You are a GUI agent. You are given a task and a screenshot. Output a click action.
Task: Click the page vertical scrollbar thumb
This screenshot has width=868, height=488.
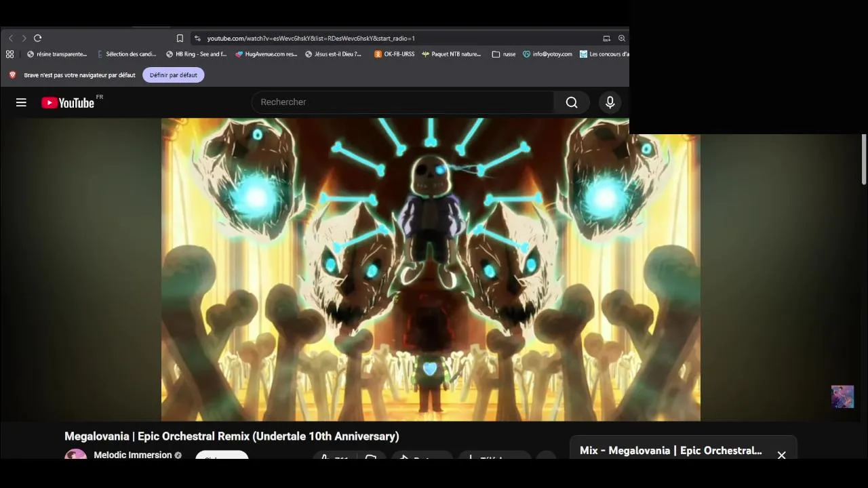(x=864, y=159)
